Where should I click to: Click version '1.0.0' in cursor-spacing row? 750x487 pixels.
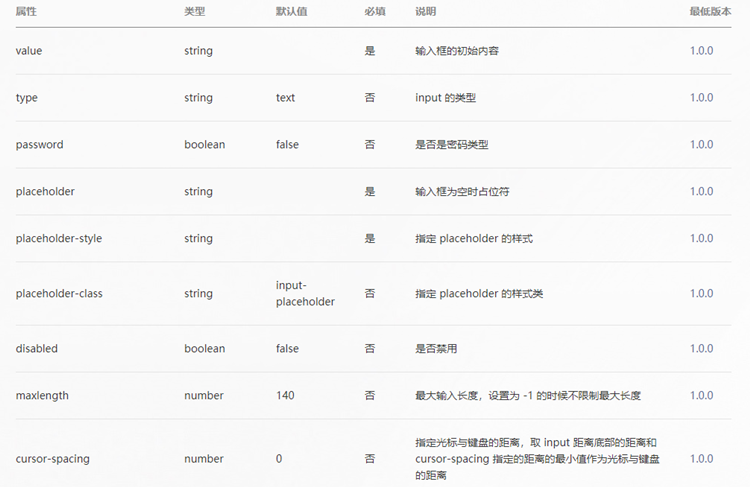(x=701, y=459)
